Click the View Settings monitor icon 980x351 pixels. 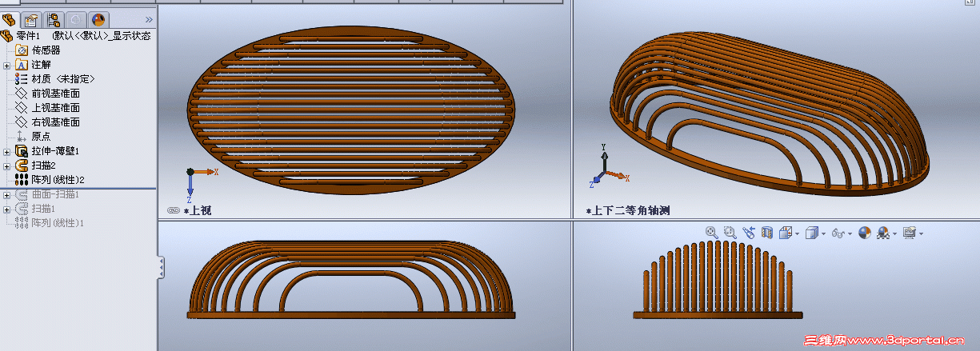[x=909, y=233]
